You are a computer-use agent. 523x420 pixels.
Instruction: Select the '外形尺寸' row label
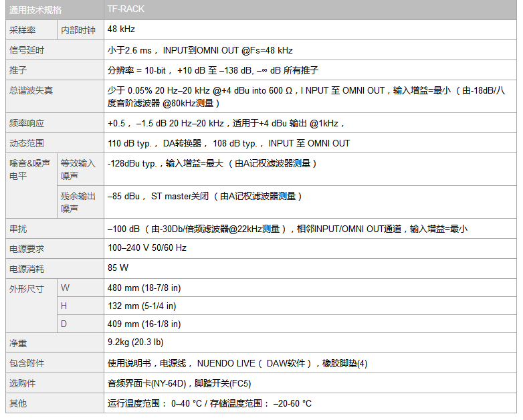point(27,289)
